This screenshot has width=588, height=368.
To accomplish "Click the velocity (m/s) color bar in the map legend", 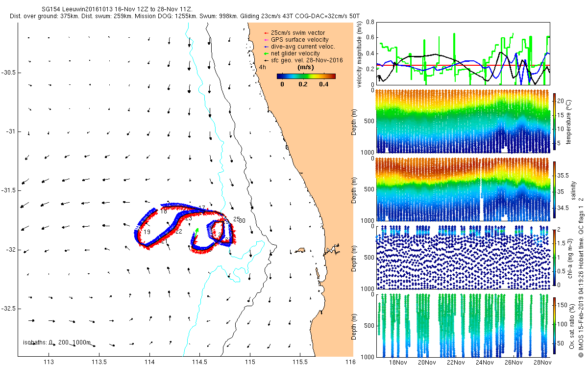I will pos(306,76).
